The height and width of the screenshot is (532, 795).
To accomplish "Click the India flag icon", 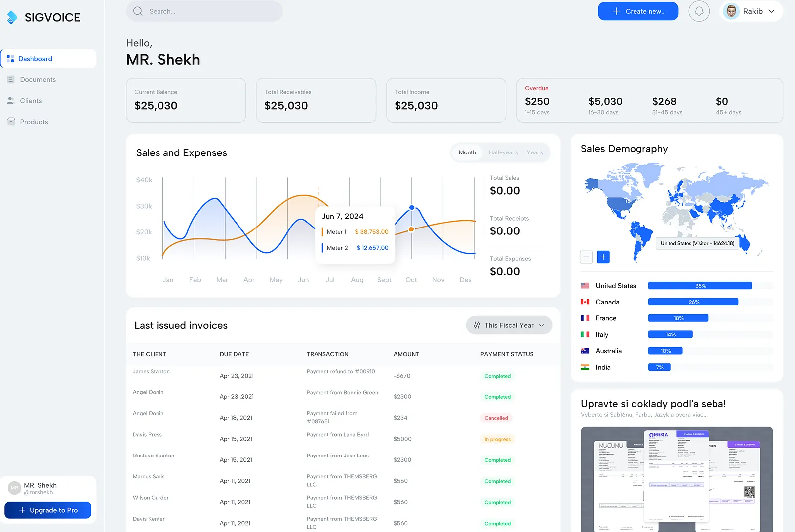I will pyautogui.click(x=585, y=367).
